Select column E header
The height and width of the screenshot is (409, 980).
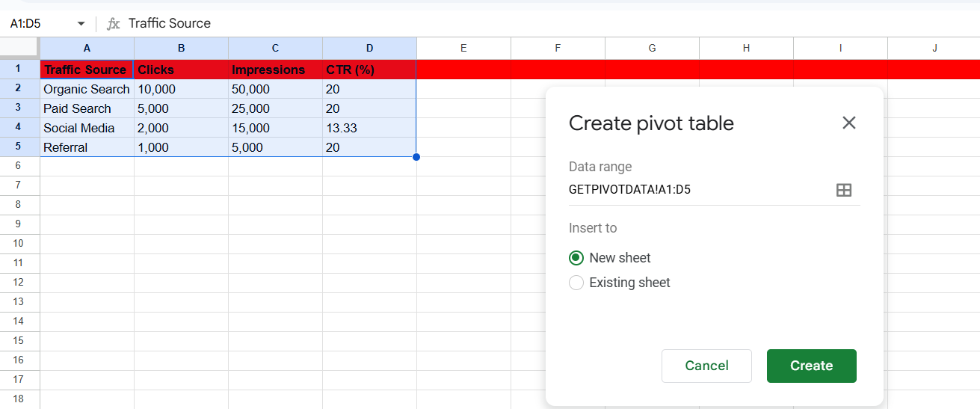pos(463,48)
